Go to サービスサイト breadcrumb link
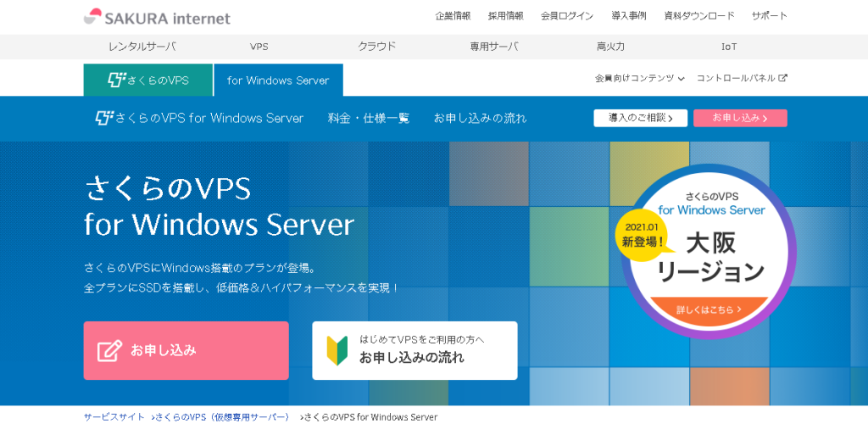Screen dimensions: 868x435 click(x=114, y=417)
